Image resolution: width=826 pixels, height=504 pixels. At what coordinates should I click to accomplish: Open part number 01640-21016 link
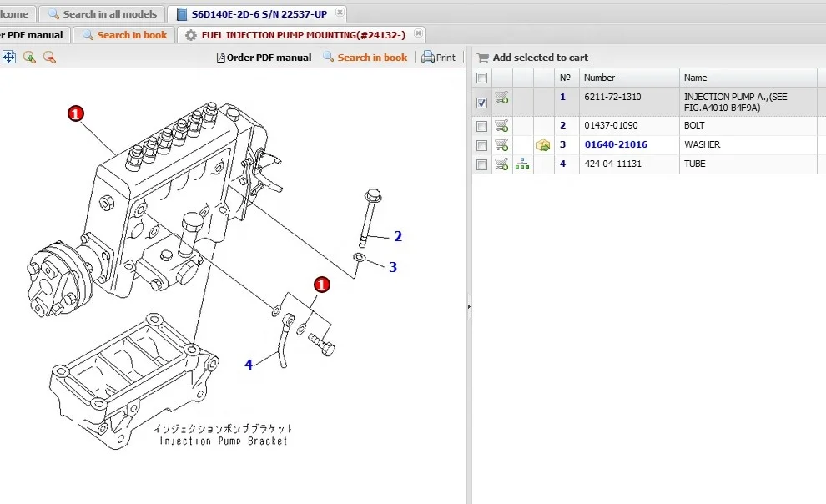point(615,145)
